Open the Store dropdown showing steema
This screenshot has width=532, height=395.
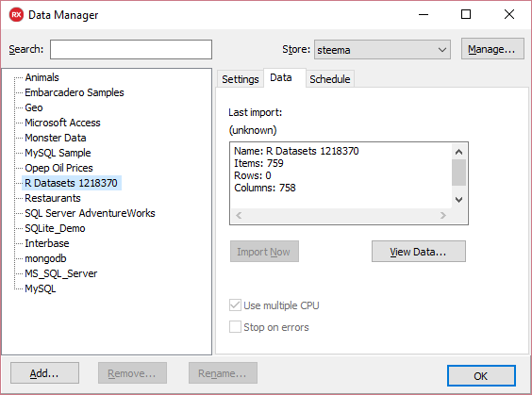point(382,50)
